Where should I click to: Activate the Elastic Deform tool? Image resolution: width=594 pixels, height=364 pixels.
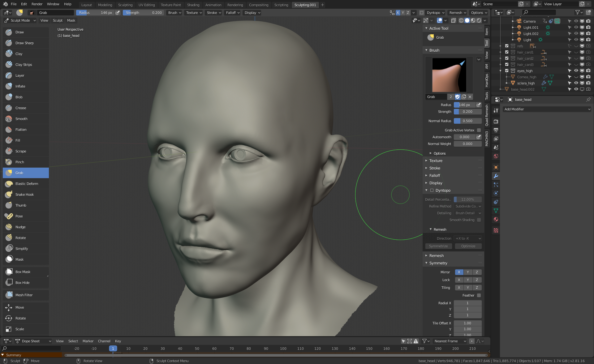tap(27, 184)
